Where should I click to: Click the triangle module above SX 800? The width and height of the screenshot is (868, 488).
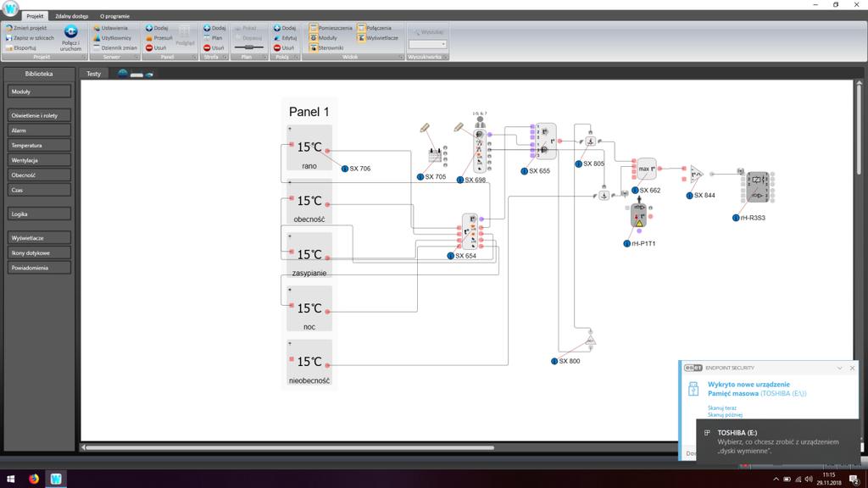click(x=591, y=340)
